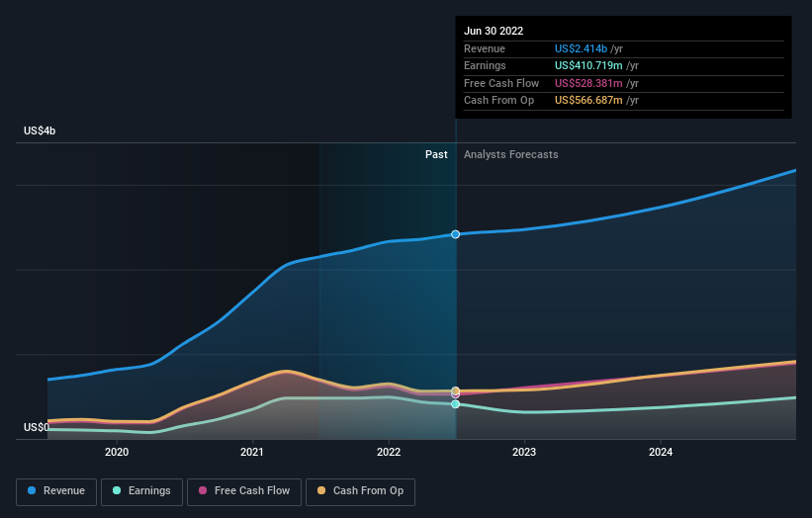This screenshot has width=812, height=518.
Task: Click the Revenue row label in tooltip
Action: pos(485,48)
